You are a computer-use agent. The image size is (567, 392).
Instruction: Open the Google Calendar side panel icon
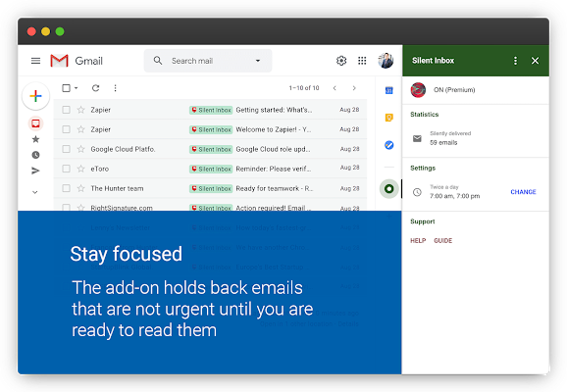tap(389, 90)
